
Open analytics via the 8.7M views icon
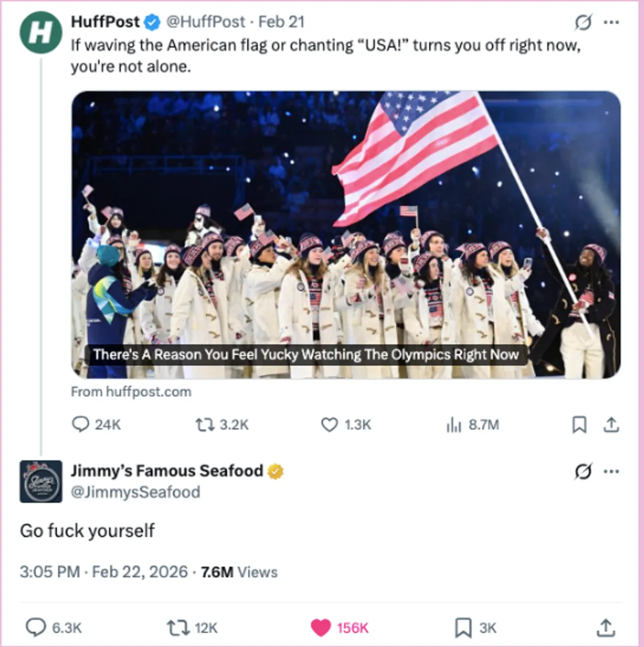454,425
